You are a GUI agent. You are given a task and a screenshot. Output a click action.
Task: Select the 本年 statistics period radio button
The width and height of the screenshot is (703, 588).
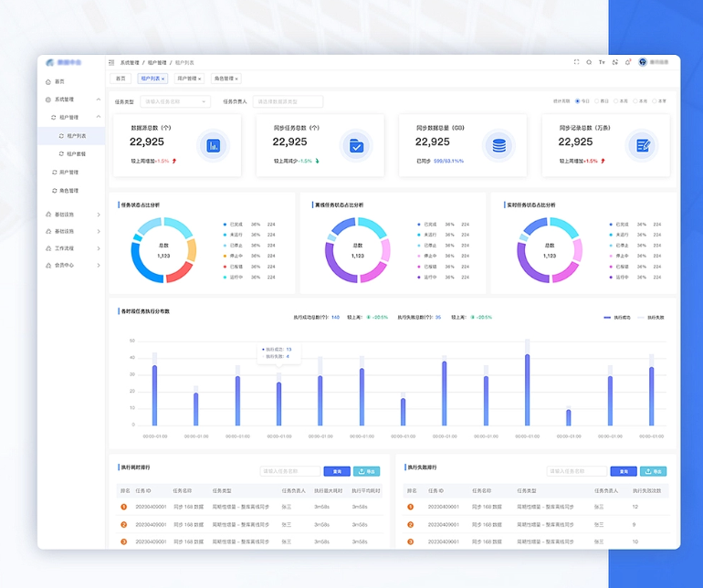click(653, 101)
